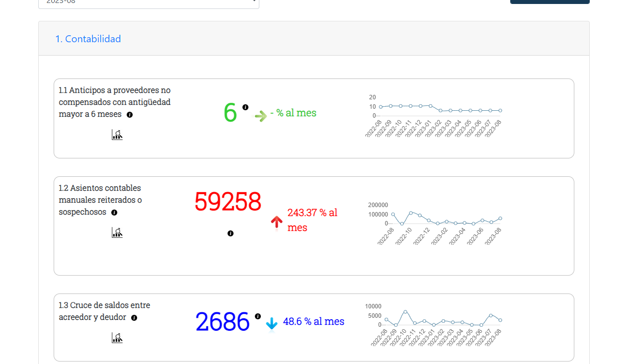Viewport: 627px width, 364px height.
Task: Click the red upward trend arrow
Action: [x=277, y=222]
